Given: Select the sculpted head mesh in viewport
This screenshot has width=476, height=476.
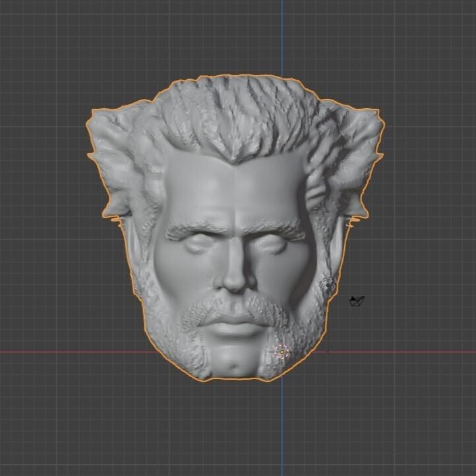Looking at the screenshot, I should click(x=235, y=227).
